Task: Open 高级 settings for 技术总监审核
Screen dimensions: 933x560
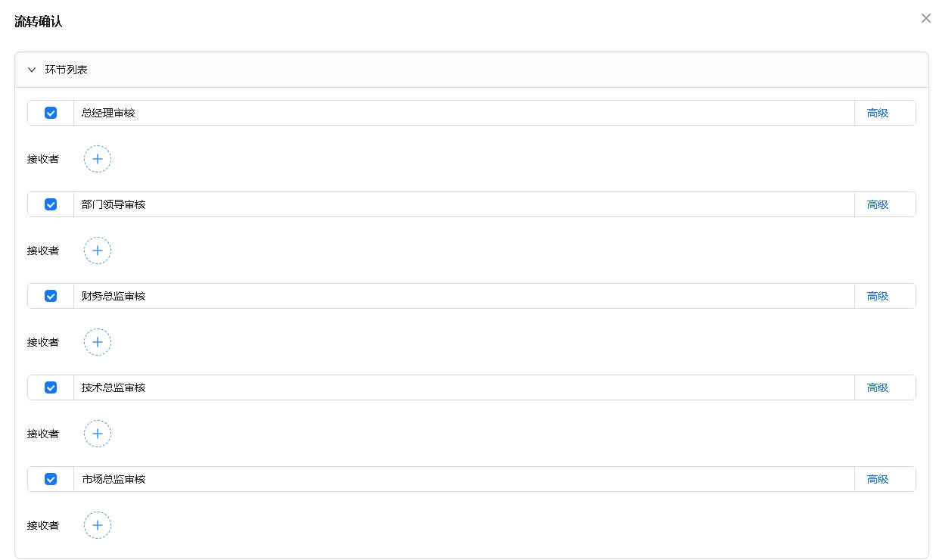Action: pyautogui.click(x=877, y=387)
